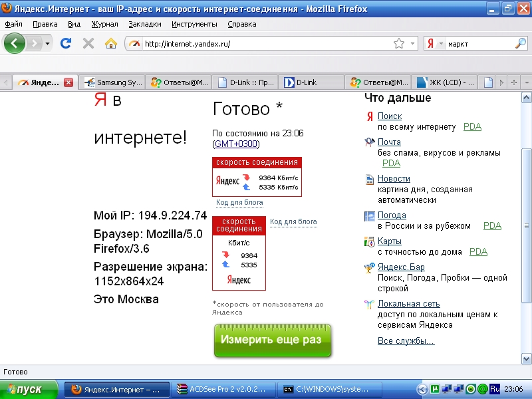Image resolution: width=532 pixels, height=399 pixels.
Task: Open the Справка menu
Action: 241,24
